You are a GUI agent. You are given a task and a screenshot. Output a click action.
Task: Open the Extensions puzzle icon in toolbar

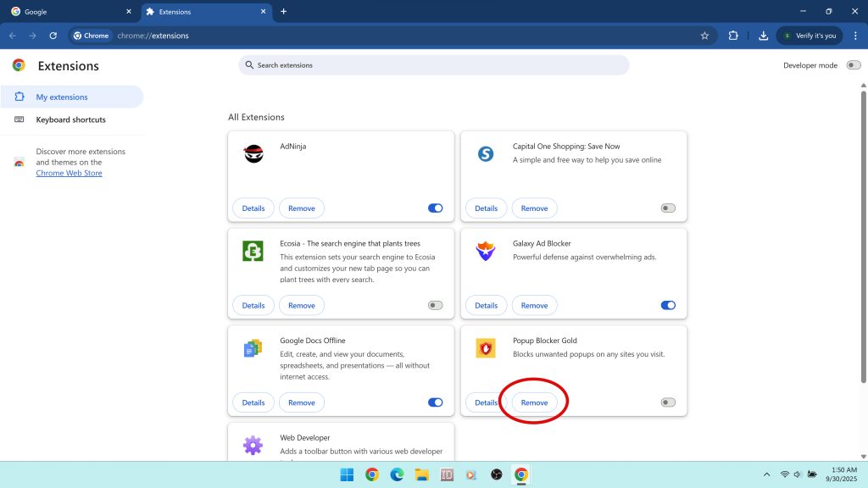733,36
